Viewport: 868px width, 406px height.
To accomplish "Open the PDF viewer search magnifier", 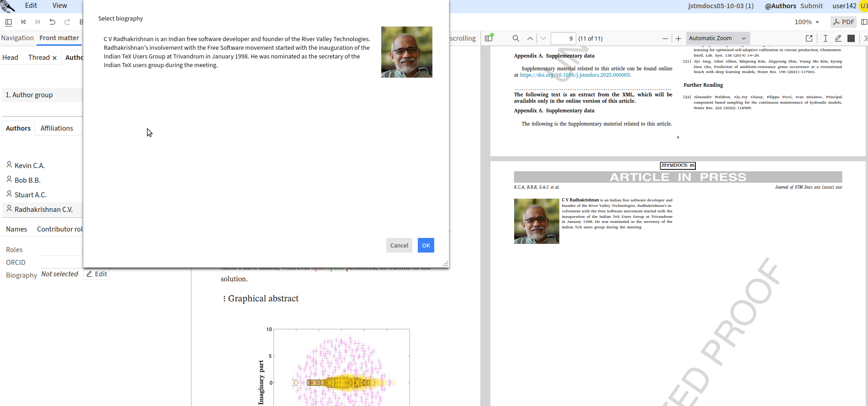I will (x=516, y=38).
